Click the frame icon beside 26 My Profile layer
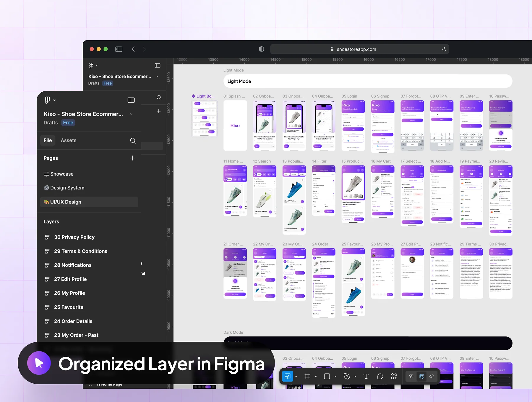The width and height of the screenshot is (532, 402). coord(47,293)
